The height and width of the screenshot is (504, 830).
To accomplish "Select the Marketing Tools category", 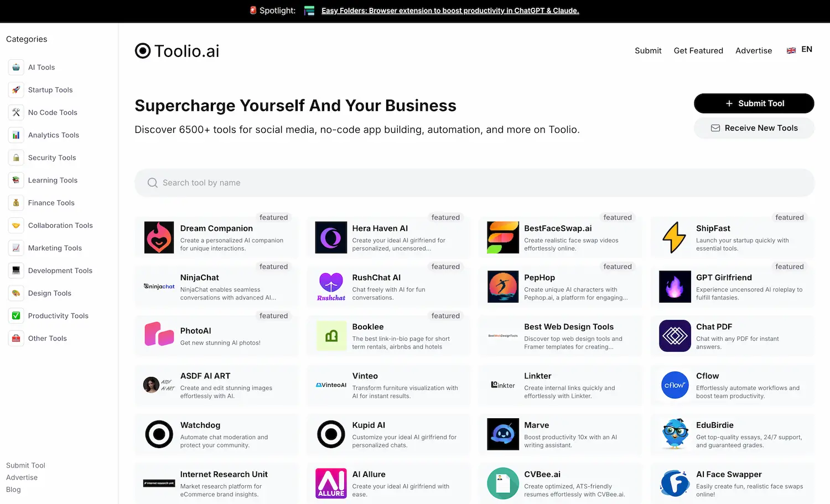I will tap(55, 248).
